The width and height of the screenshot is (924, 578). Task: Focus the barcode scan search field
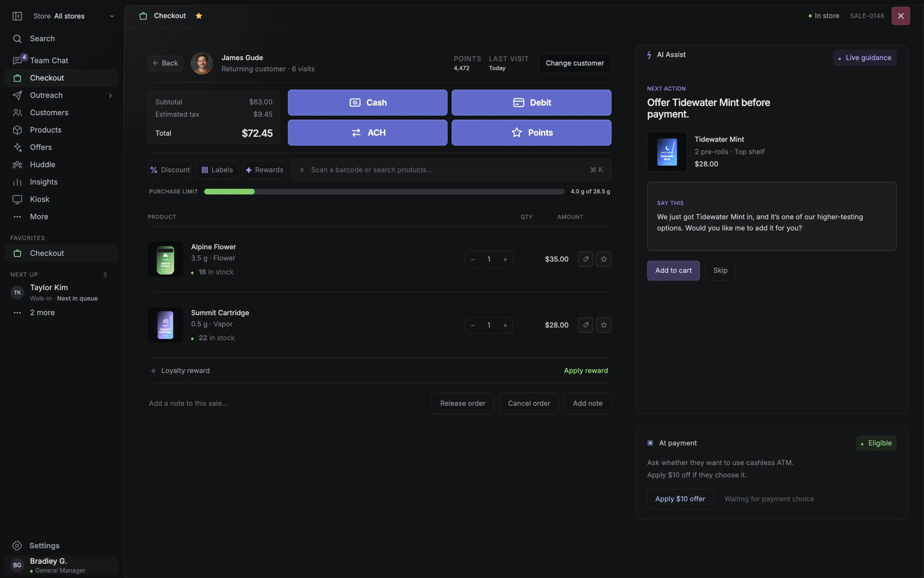click(x=451, y=170)
